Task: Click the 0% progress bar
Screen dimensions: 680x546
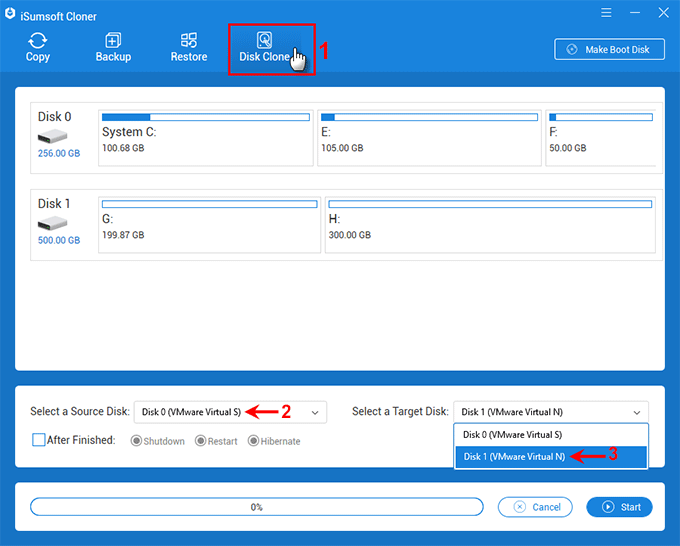Action: [x=257, y=507]
